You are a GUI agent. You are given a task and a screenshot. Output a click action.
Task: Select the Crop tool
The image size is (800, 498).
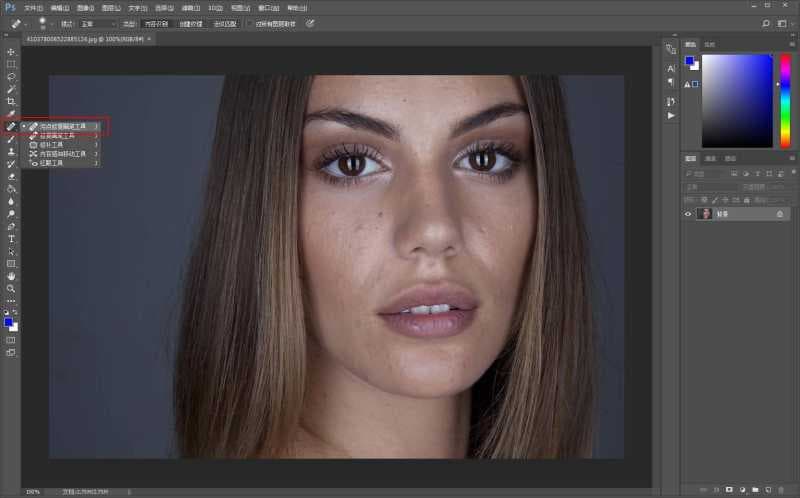[x=11, y=101]
